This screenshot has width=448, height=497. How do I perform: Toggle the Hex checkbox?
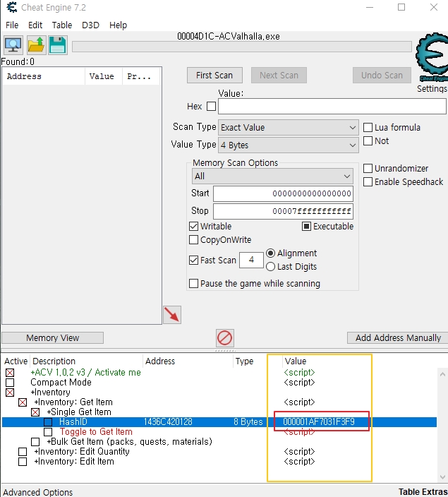click(x=212, y=106)
